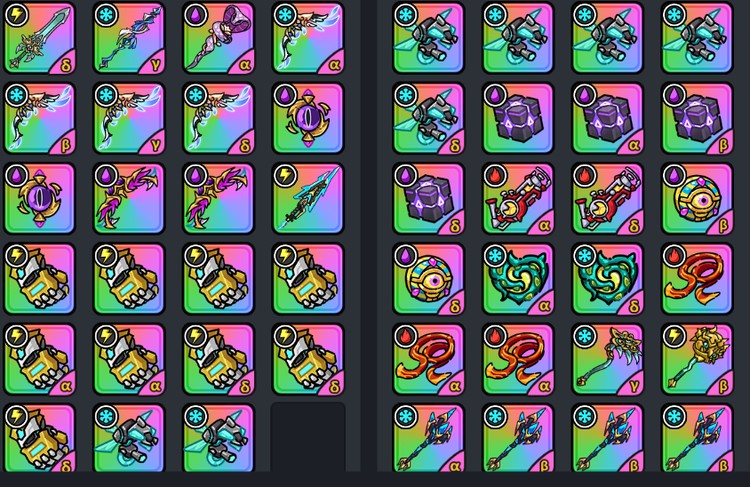
Task: Click the fire ribbon without rank letter
Action: click(697, 279)
